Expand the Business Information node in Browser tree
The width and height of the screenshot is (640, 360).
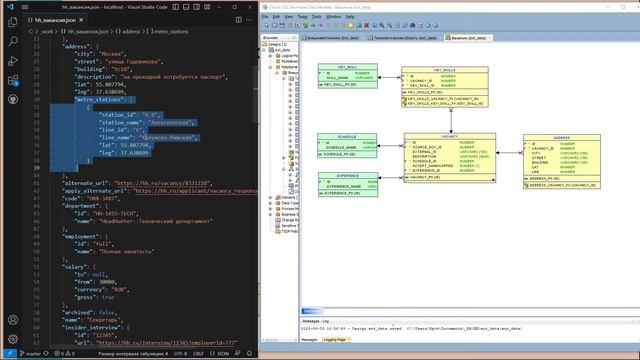pyautogui.click(x=270, y=214)
